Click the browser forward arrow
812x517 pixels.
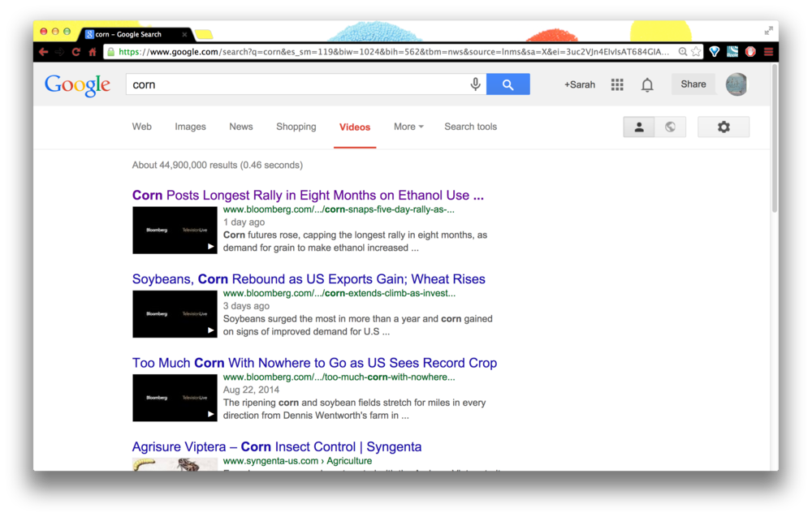(x=60, y=52)
